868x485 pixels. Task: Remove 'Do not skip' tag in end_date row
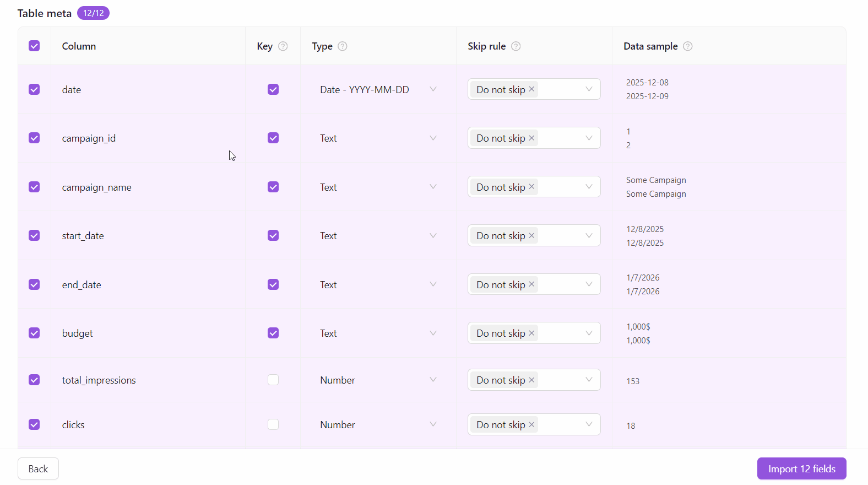pos(531,284)
